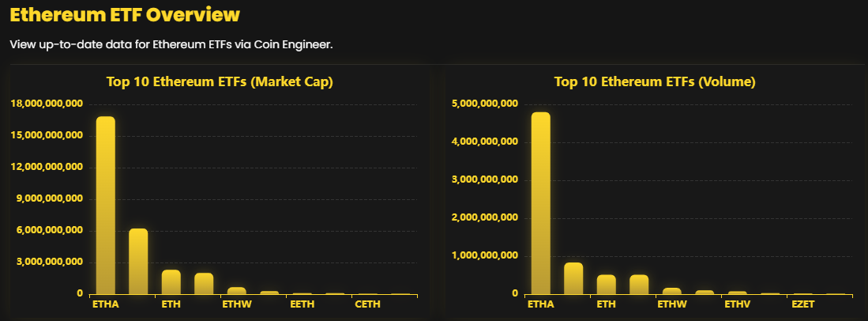The height and width of the screenshot is (321, 868).
Task: Click the ETHW axis label under Market Cap chart
Action: 237,304
